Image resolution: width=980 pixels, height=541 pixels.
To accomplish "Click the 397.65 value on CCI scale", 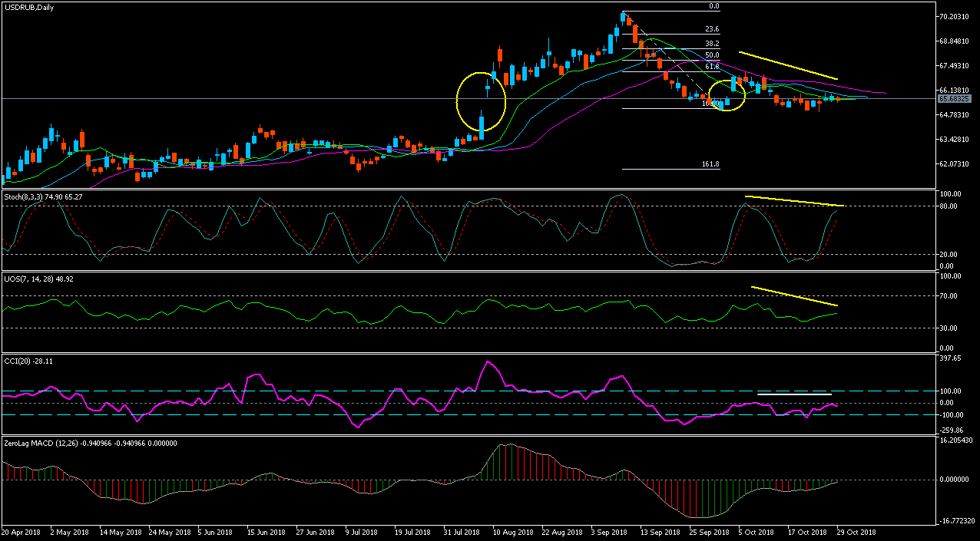I will 951,358.
